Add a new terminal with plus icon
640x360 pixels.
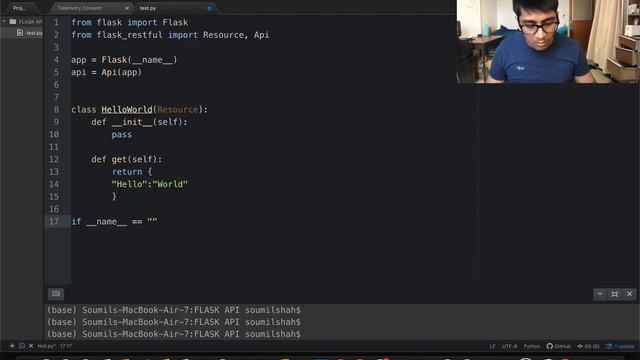12,346
